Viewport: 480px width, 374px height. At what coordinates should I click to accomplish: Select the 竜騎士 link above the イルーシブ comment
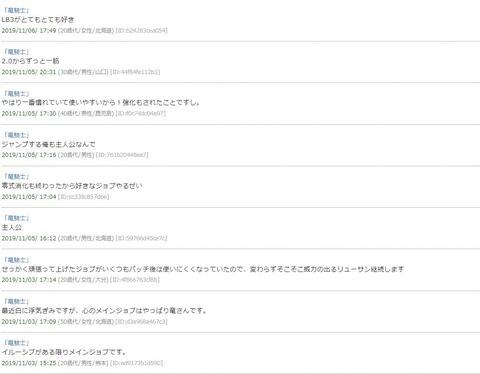(x=16, y=343)
